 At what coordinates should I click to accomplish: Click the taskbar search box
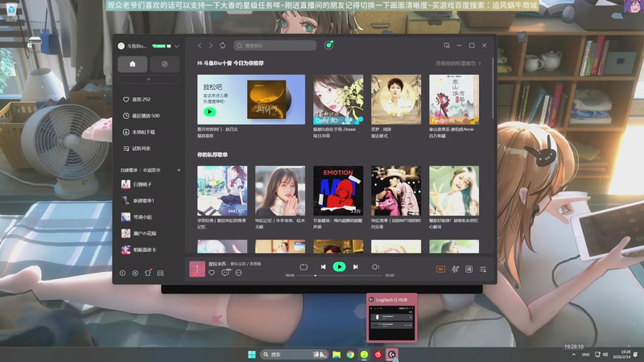(294, 354)
